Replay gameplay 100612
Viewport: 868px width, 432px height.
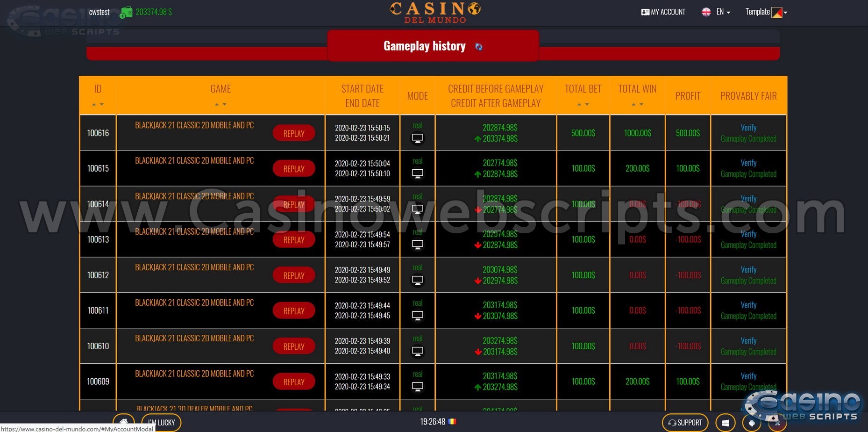click(294, 275)
